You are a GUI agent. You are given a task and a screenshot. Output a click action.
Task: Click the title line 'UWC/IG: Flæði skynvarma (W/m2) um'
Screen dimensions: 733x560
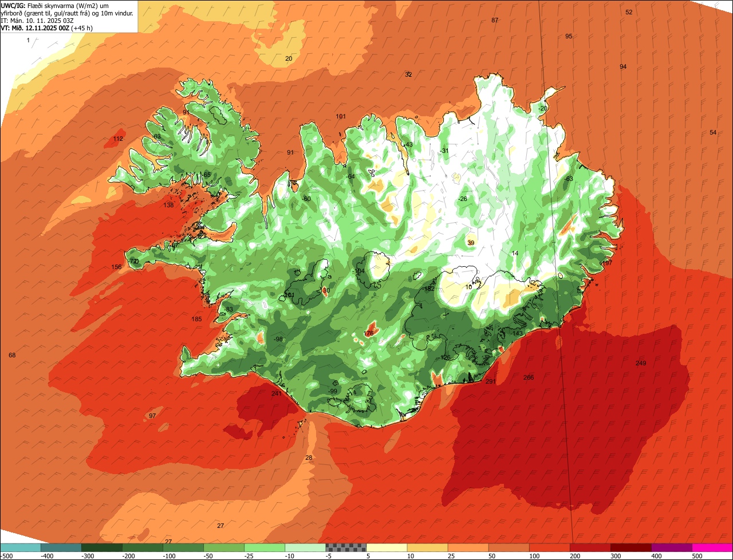tap(55, 5)
